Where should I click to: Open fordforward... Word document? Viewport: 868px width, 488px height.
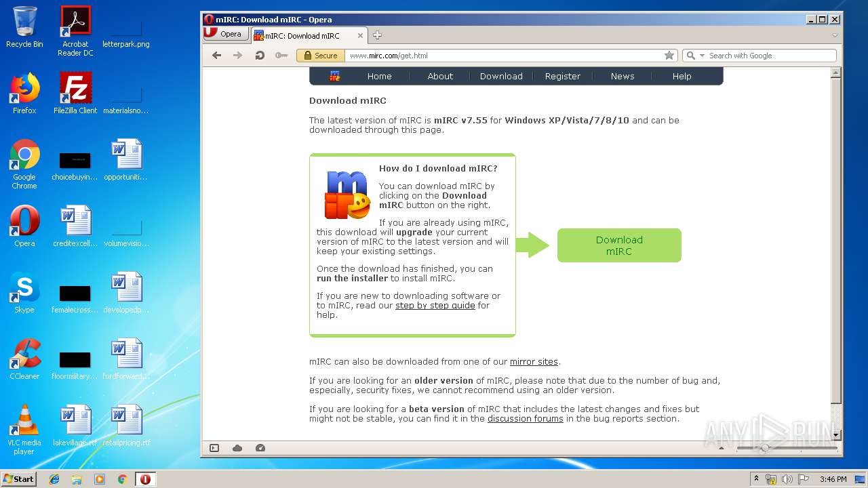[126, 359]
